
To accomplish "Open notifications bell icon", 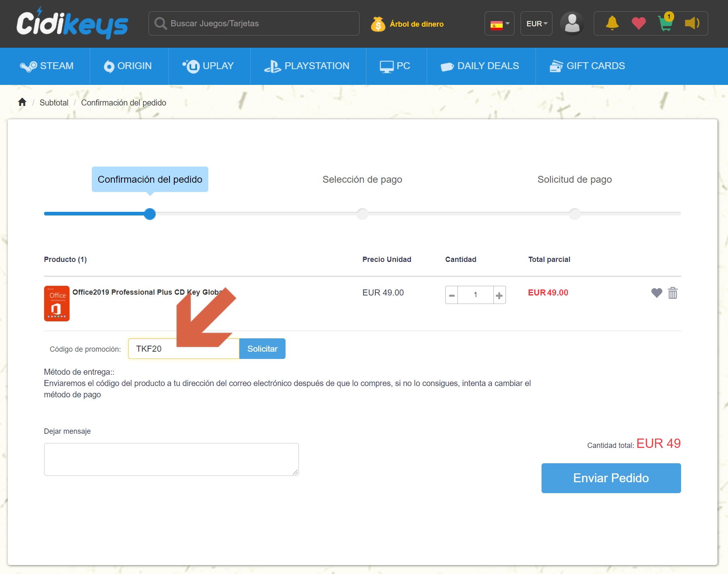I will pos(612,23).
